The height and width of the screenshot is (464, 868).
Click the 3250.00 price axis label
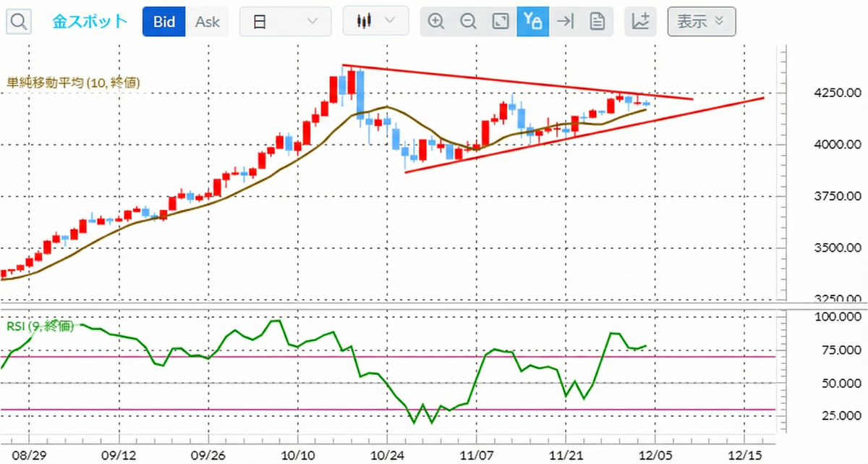839,298
